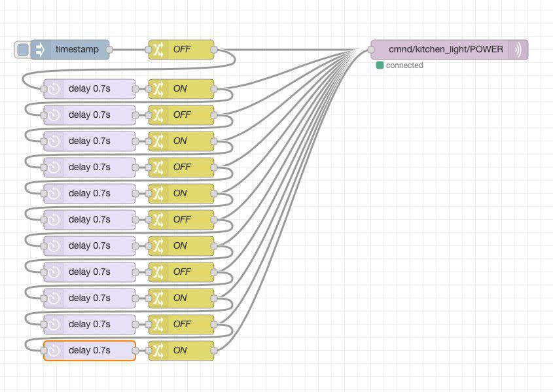Click clock icon on second delay node from top
The height and width of the screenshot is (392, 553).
tap(54, 115)
